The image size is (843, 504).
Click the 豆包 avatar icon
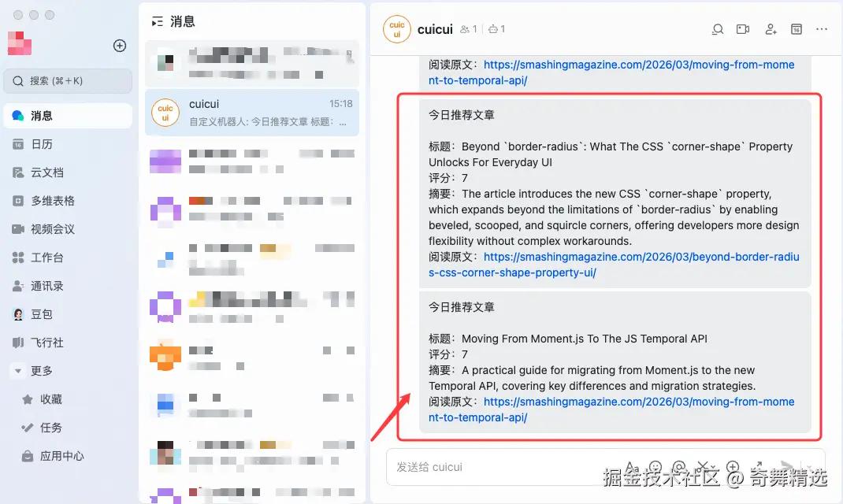18,314
